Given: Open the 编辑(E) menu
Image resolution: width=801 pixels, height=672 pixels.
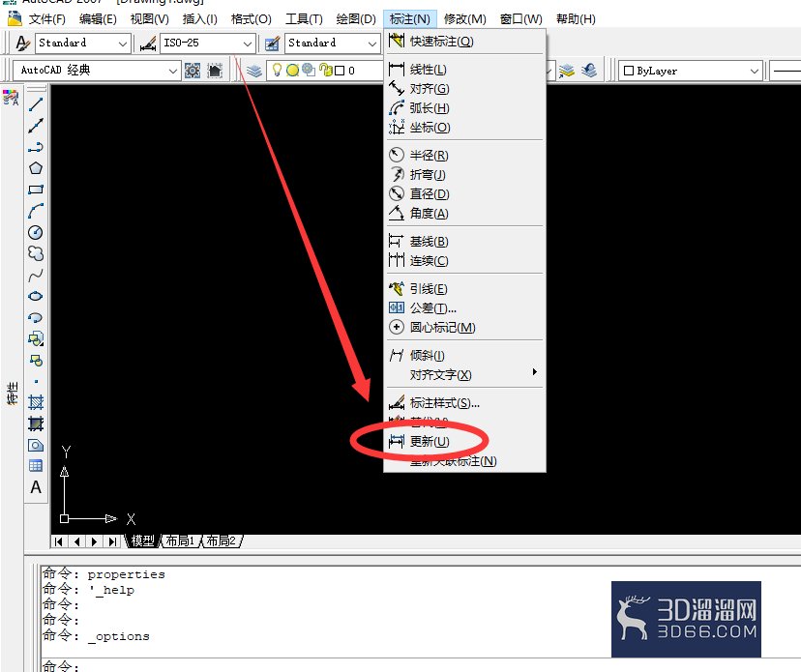Looking at the screenshot, I should [x=98, y=19].
